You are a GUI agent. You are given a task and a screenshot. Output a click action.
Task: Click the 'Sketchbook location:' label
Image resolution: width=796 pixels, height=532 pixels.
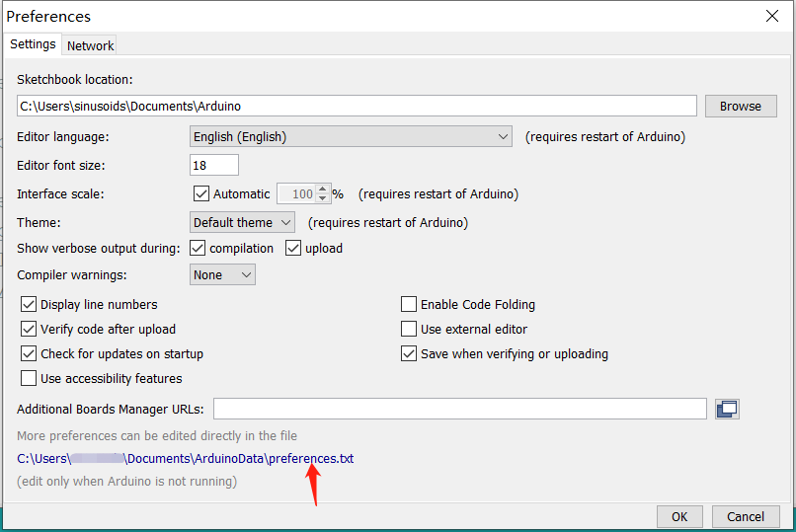click(x=75, y=80)
